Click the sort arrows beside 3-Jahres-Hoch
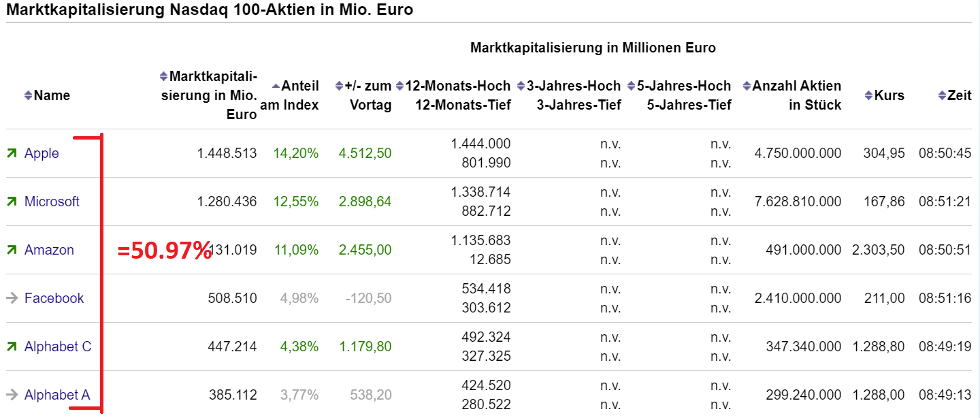 [521, 86]
